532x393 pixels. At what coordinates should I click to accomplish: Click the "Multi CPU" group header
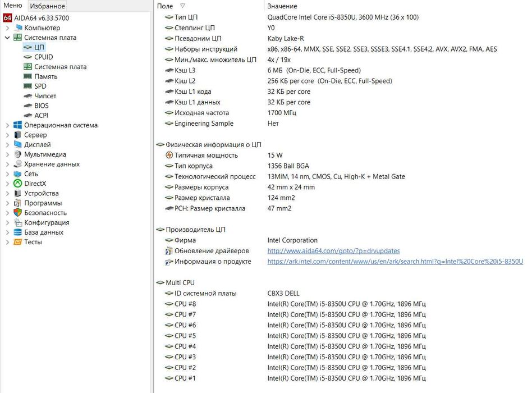(176, 283)
